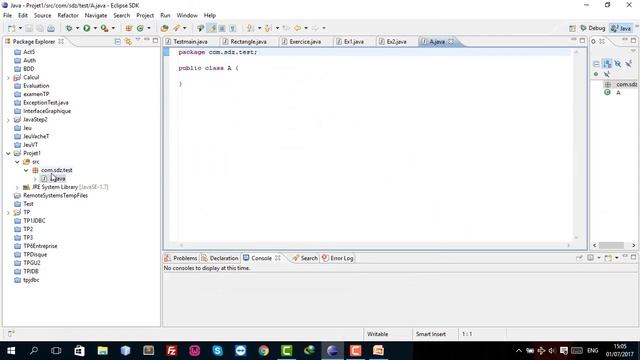640x360 pixels.
Task: Click the Print toolbar icon
Action: click(51, 28)
